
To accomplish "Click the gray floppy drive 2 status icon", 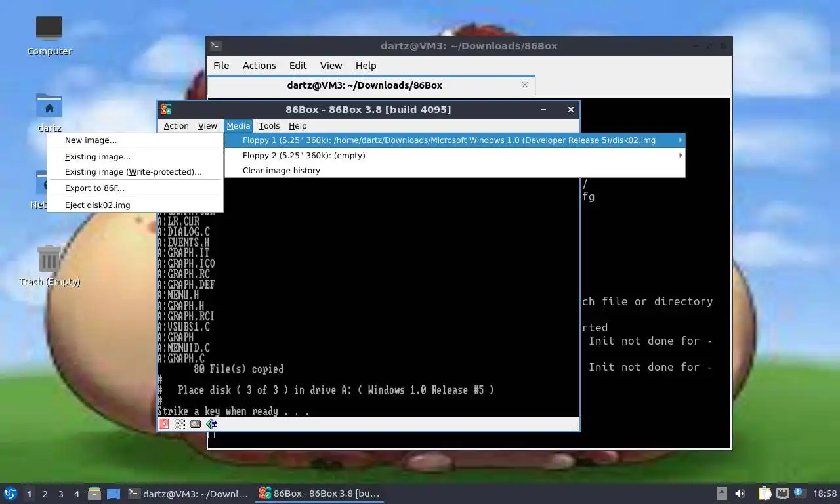I will point(180,424).
